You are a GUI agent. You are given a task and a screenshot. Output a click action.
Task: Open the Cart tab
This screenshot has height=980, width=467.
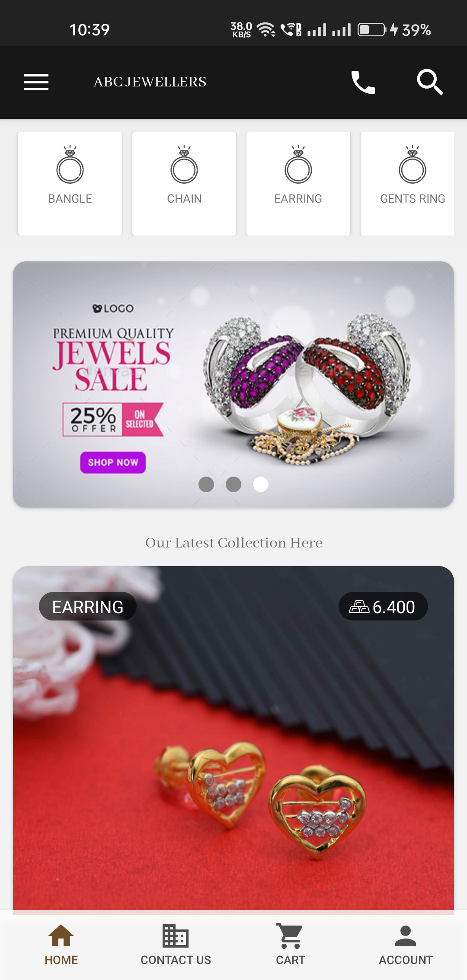pos(291,945)
